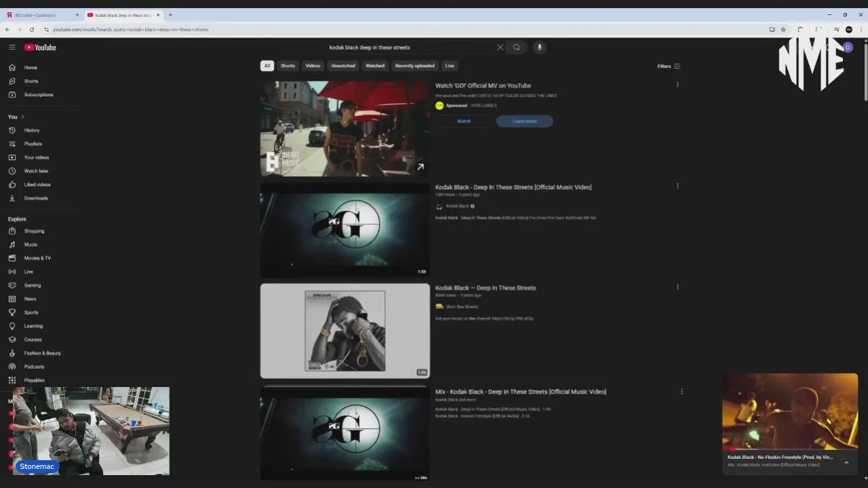Click the miniplayer video preview

pyautogui.click(x=790, y=411)
